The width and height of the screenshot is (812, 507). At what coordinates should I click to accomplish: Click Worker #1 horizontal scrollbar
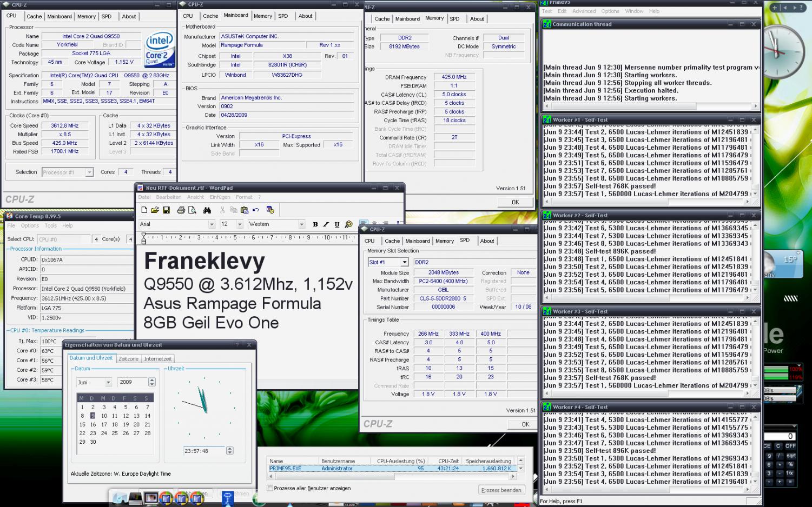click(647, 201)
